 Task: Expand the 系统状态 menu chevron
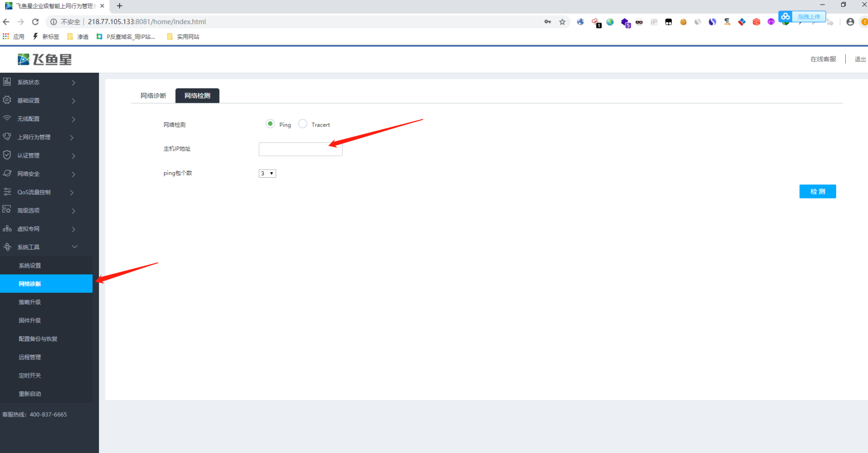coord(74,82)
